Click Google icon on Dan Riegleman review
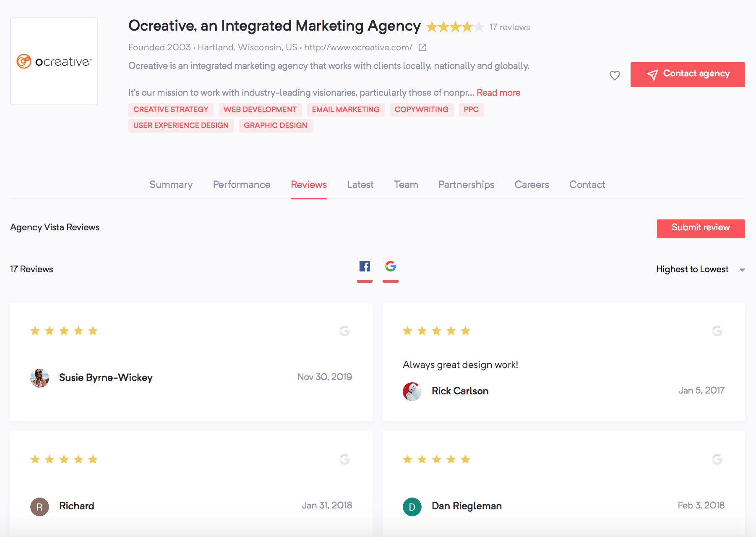Viewport: 756px width, 537px height. (717, 459)
